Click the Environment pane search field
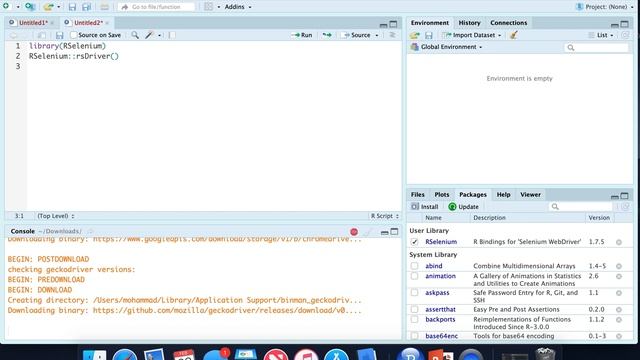This screenshot has height=360, width=640. [x=596, y=48]
